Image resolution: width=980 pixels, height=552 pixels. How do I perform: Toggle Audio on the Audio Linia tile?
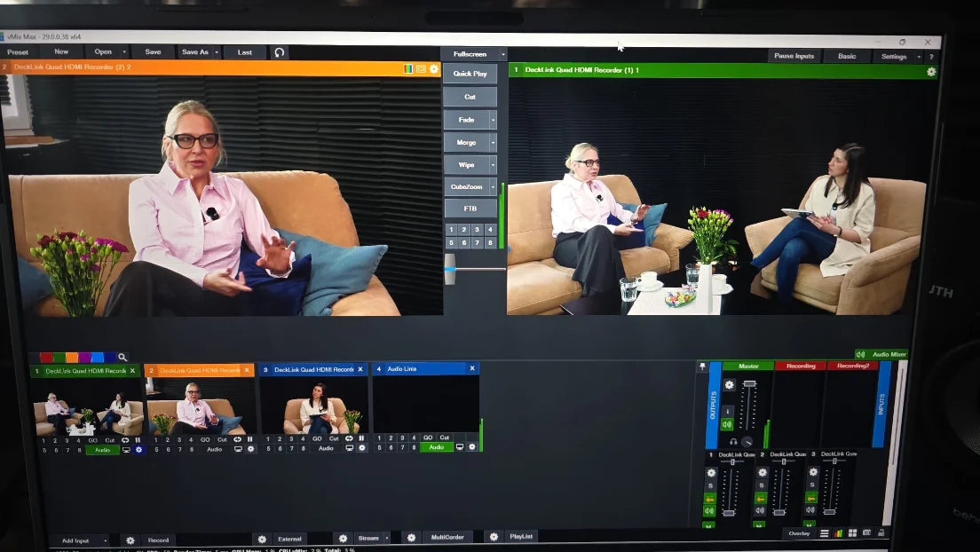tap(436, 447)
